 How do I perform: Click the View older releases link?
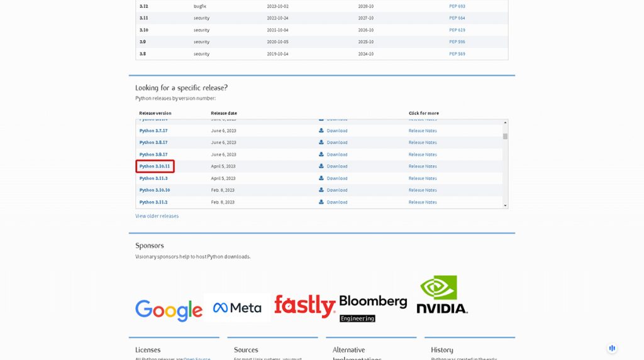pos(157,216)
